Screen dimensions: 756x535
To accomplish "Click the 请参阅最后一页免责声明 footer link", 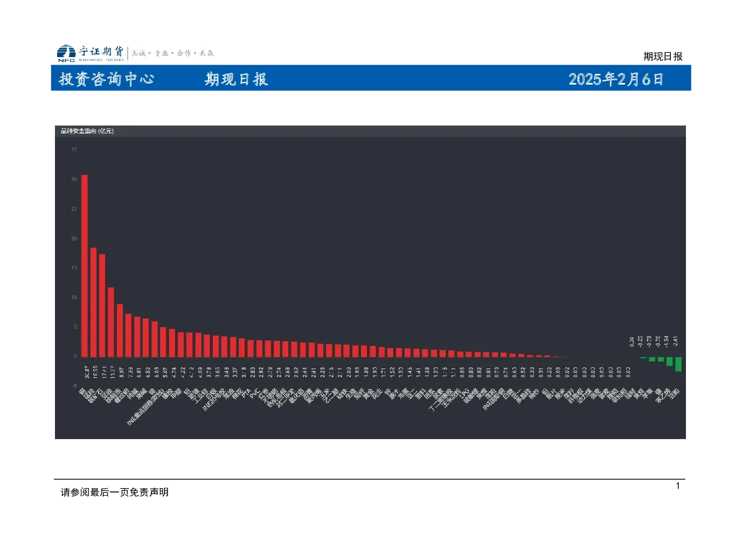I will click(115, 492).
